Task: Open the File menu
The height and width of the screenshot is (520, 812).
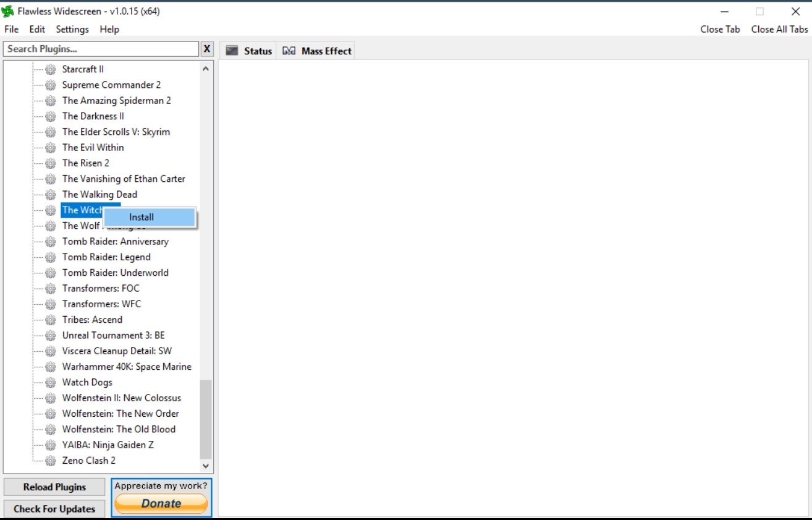Action: click(x=12, y=29)
